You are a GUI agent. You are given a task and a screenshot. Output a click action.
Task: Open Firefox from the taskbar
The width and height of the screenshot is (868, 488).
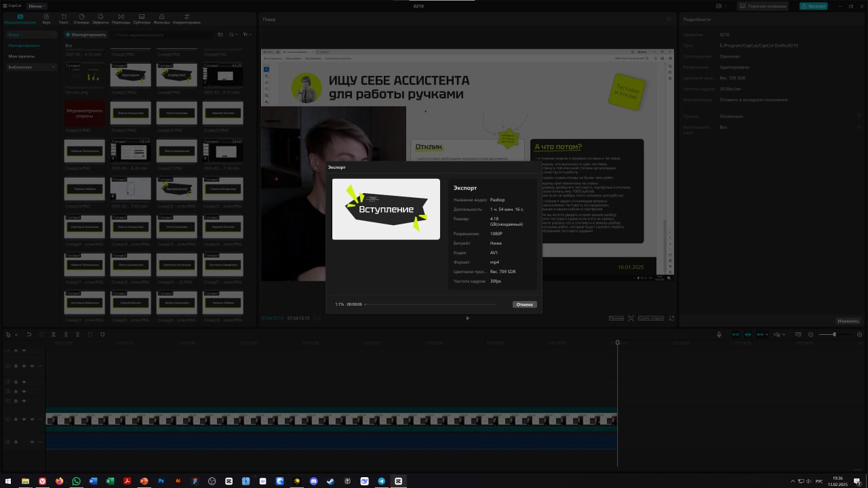coord(60,481)
